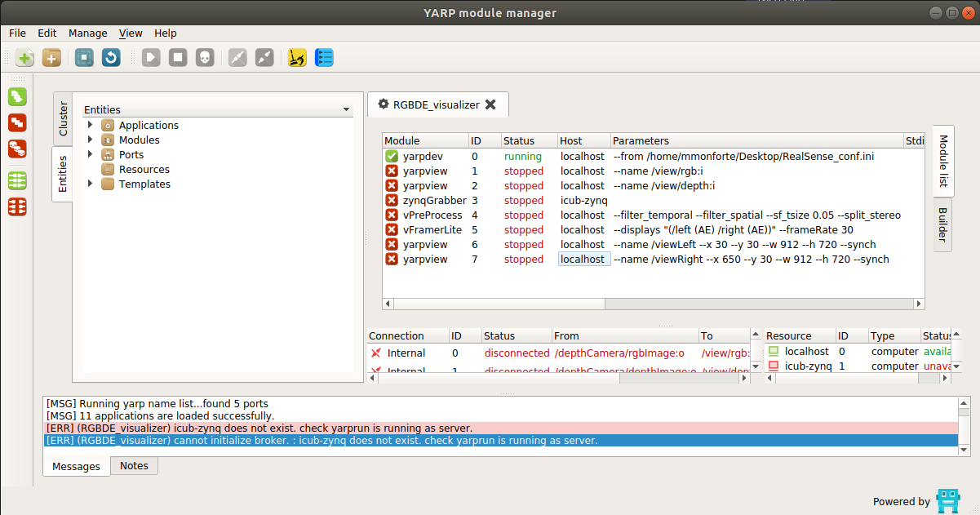Click the Kill skull toolbar icon
The image size is (980, 515).
(x=205, y=58)
